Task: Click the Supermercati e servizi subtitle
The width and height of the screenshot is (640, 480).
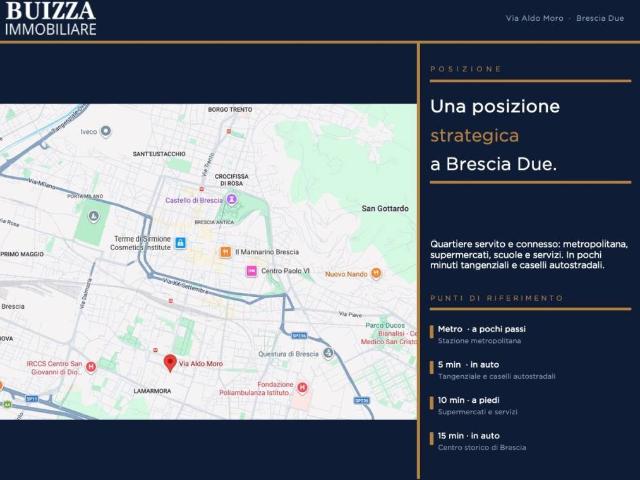Action: pos(478,412)
